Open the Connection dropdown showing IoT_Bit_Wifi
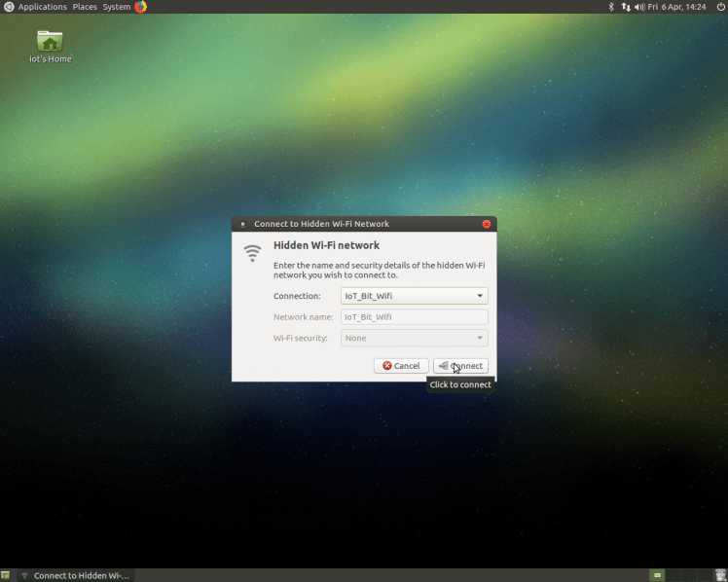 [414, 296]
